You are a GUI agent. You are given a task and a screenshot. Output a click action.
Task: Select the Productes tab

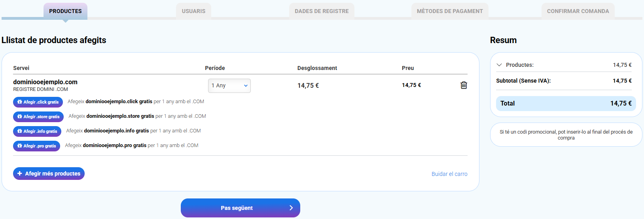click(x=65, y=11)
